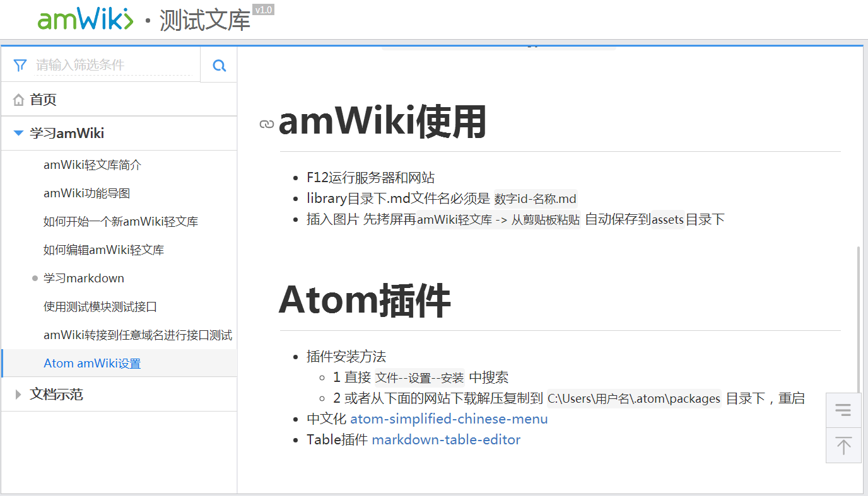Expand the 文档示范 section arrow

pyautogui.click(x=18, y=395)
